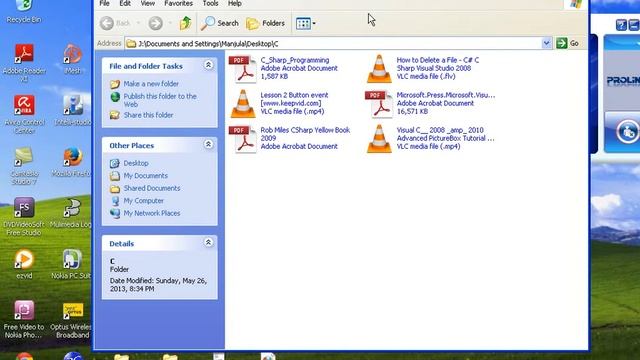Click the Share this folder icon
This screenshot has height=360, width=640.
(x=115, y=115)
